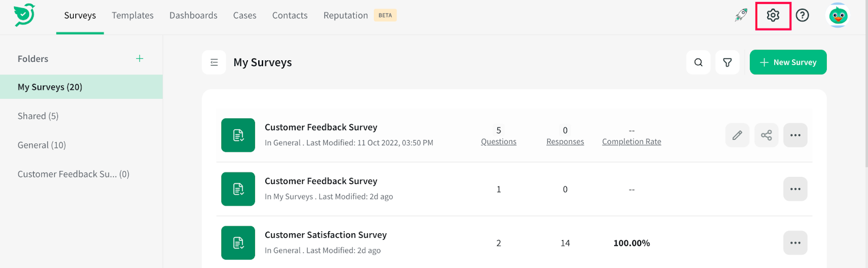Switch to the Templates tab
This screenshot has height=268, width=868.
point(132,15)
